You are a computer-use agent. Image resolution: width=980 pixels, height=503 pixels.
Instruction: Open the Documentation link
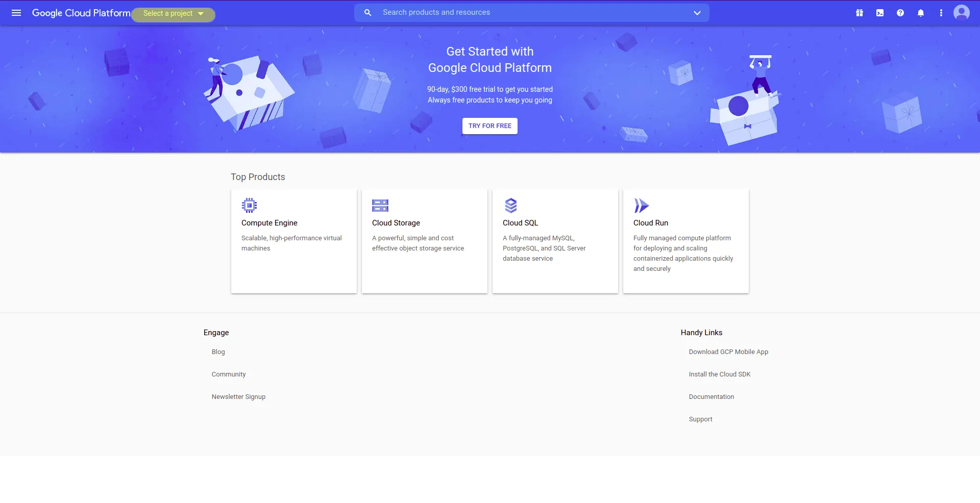pos(712,397)
